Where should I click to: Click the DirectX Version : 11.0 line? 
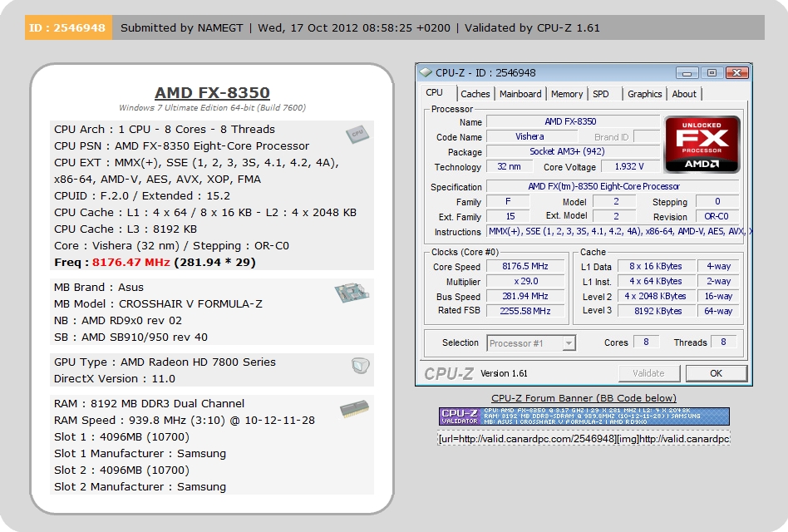click(115, 378)
